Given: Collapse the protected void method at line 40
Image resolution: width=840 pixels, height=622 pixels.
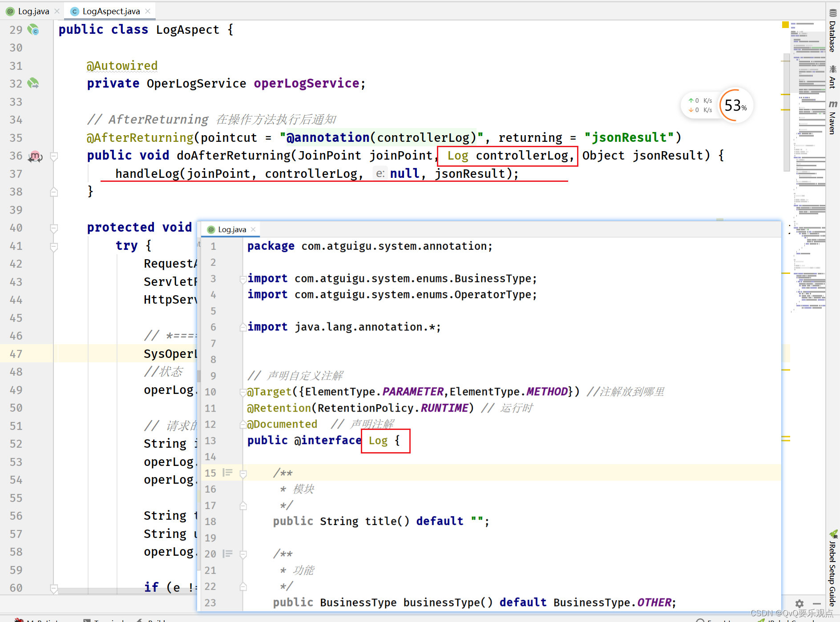Looking at the screenshot, I should pyautogui.click(x=54, y=228).
